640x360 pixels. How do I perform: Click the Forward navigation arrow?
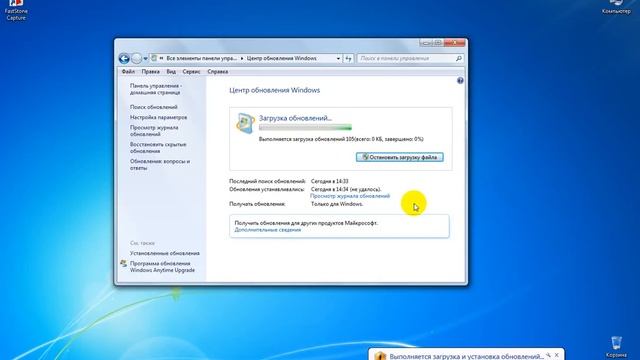137,58
